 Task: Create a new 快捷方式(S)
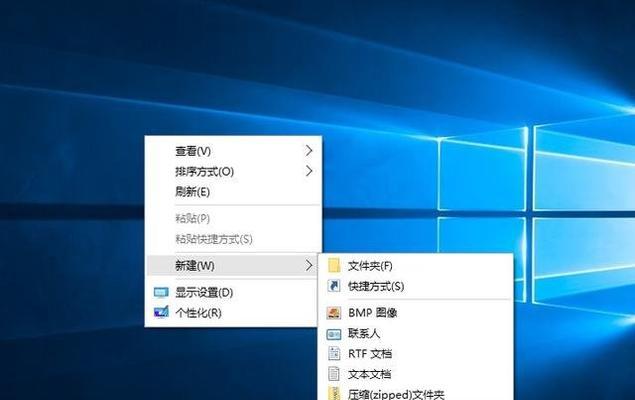click(416, 286)
